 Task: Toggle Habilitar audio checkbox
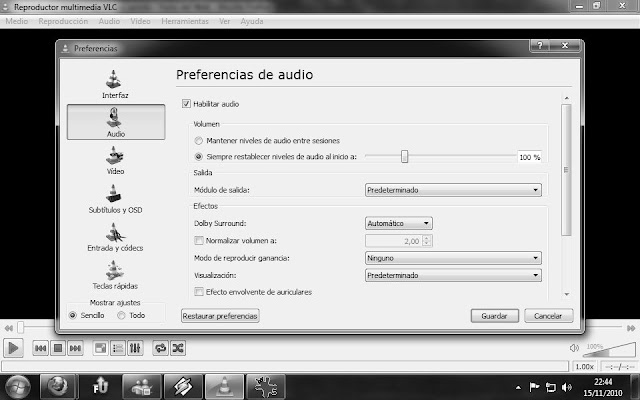187,104
